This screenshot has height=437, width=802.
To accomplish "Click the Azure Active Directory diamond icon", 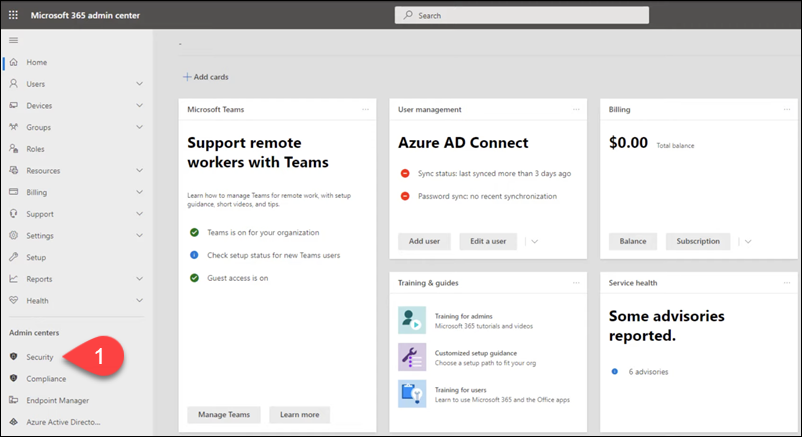I will tap(14, 422).
